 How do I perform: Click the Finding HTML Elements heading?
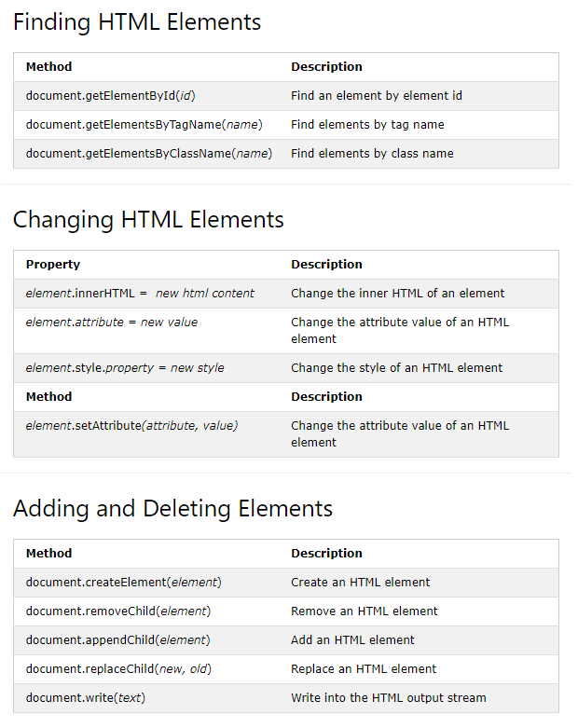pos(137,22)
